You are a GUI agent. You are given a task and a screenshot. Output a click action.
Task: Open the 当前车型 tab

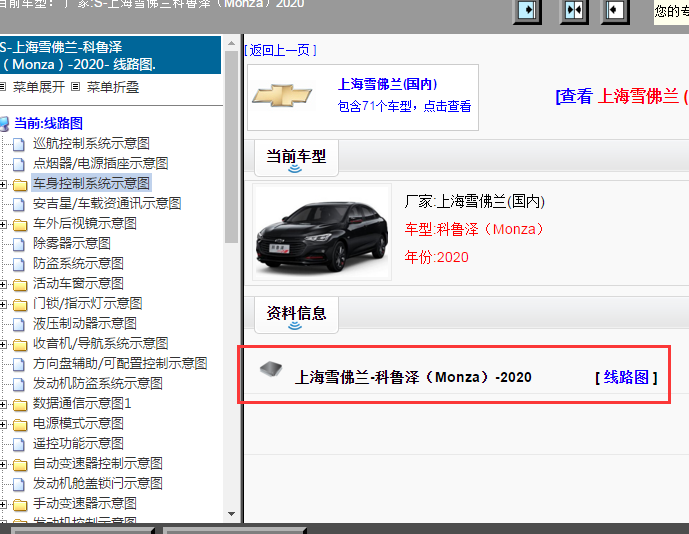[x=296, y=158]
